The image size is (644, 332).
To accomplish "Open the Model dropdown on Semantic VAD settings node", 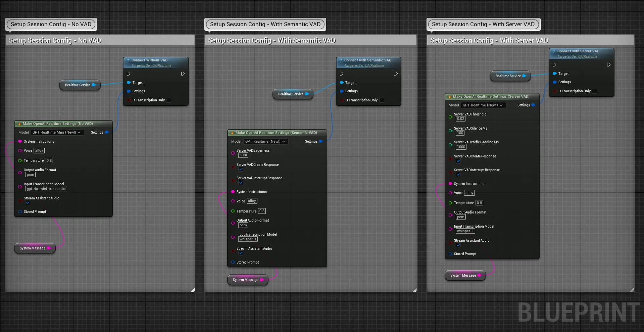I will [265, 141].
